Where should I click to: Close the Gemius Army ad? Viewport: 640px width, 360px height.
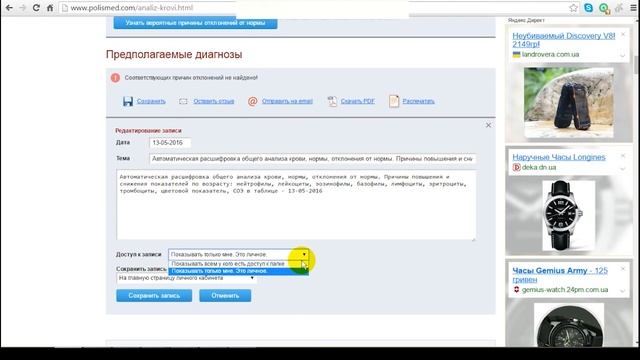pos(623,269)
